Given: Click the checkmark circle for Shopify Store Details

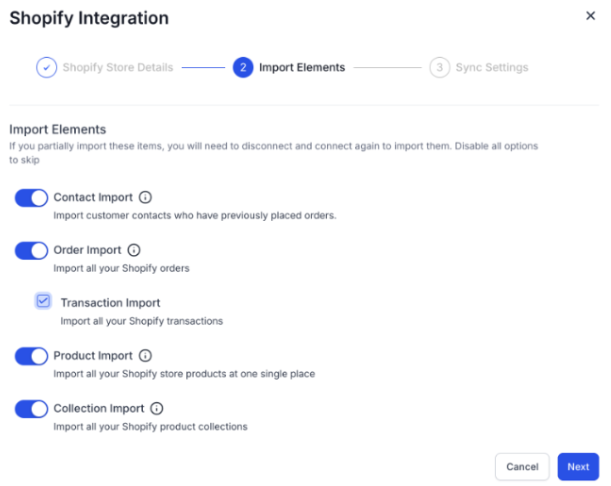Looking at the screenshot, I should [x=47, y=68].
